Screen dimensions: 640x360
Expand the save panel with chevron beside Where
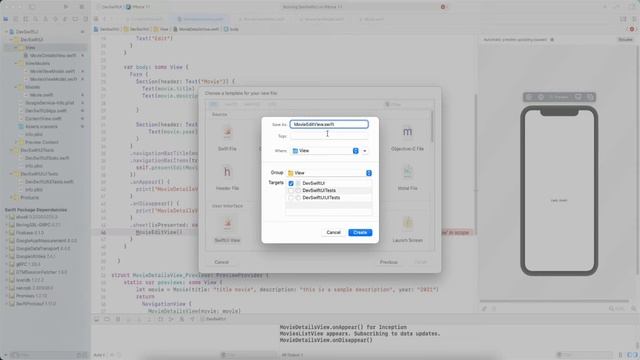[365, 151]
